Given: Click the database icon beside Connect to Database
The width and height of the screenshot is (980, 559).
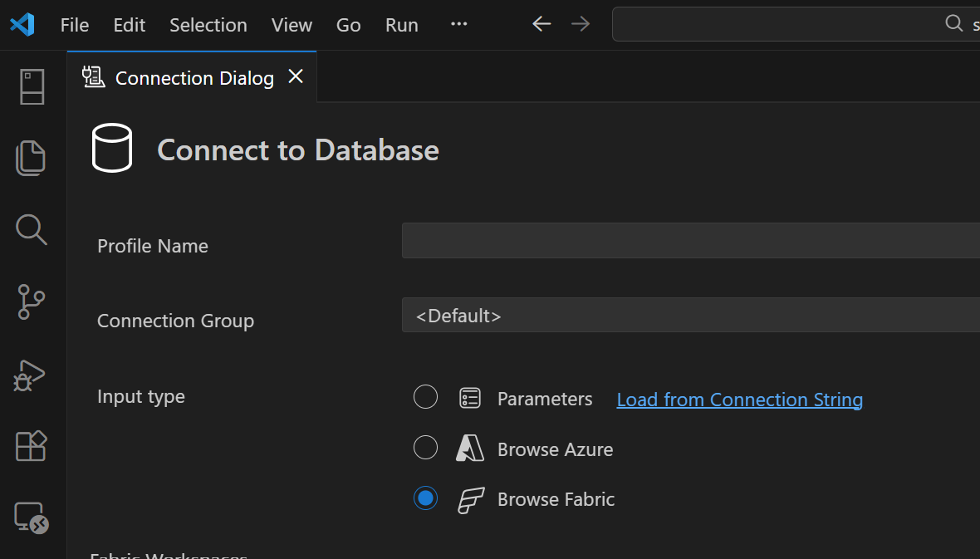Looking at the screenshot, I should point(114,147).
